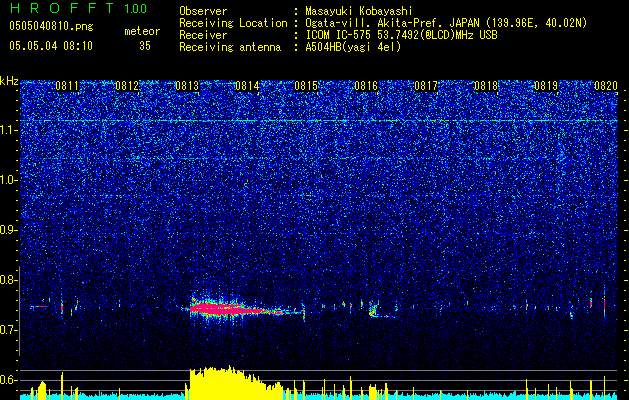Click the date stamp 05.05.04 08:10
Screen dimensions: 629x400
pos(51,46)
